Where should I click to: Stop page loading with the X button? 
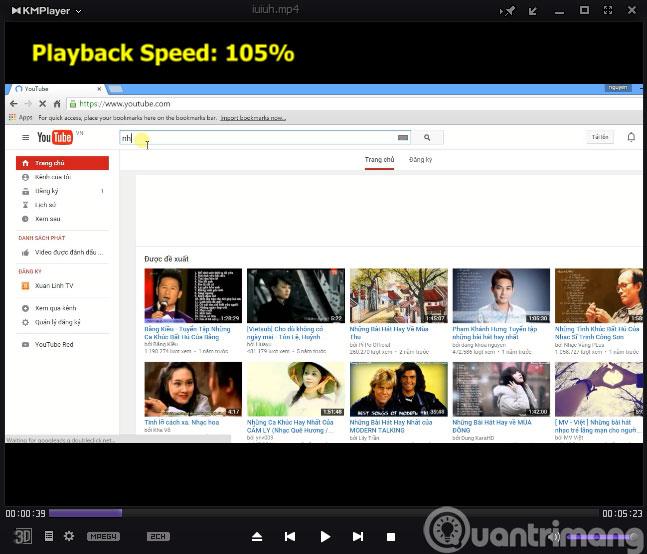[x=42, y=104]
